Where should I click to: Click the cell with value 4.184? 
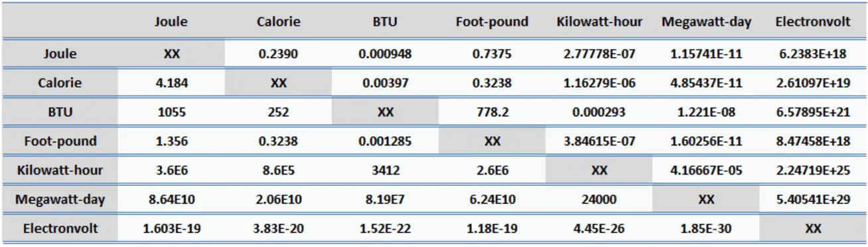[171, 83]
